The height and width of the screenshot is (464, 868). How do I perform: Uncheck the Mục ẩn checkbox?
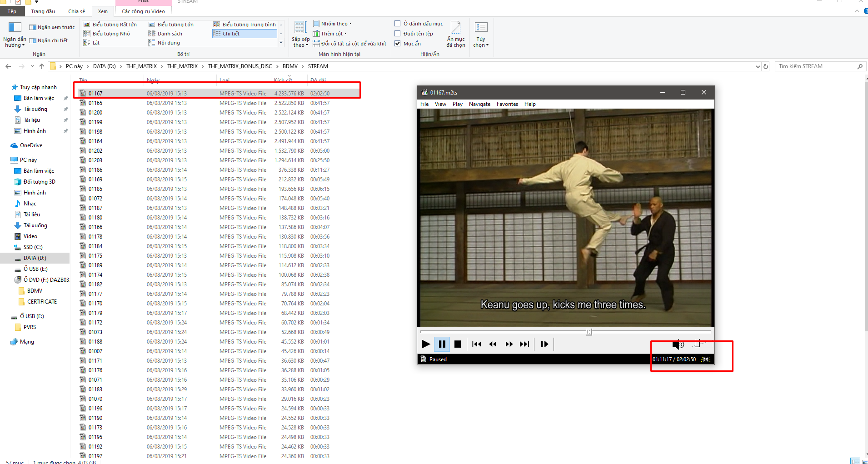pos(398,44)
